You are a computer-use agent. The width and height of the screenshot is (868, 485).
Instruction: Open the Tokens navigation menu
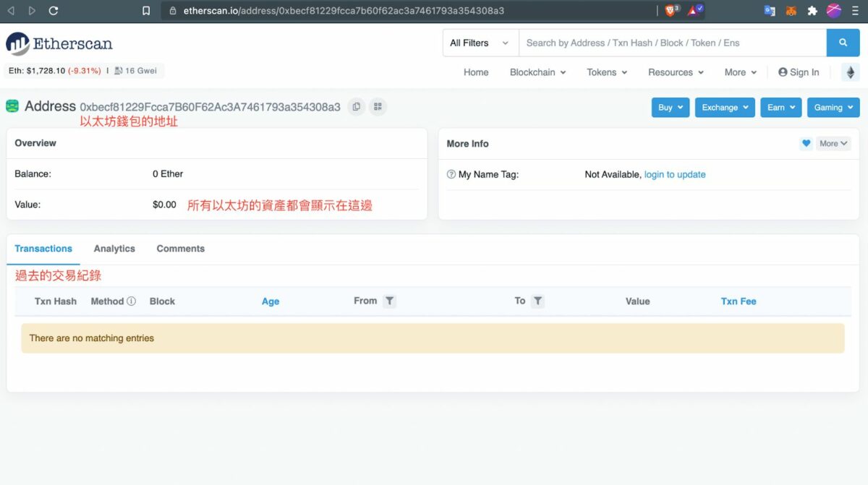click(607, 72)
